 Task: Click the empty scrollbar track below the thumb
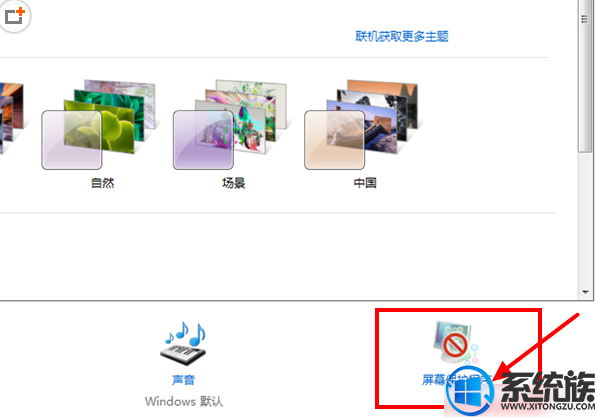point(585,219)
